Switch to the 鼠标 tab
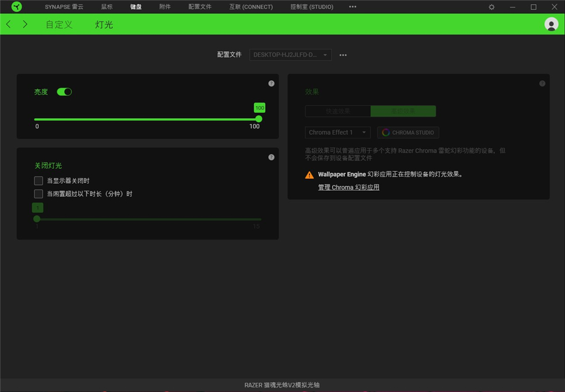Viewport: 565px width, 392px height. click(107, 7)
